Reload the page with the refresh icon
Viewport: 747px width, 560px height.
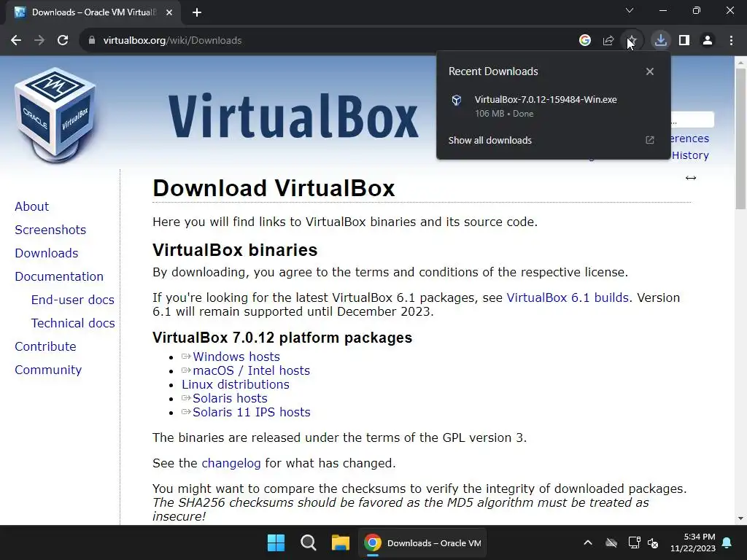(63, 41)
